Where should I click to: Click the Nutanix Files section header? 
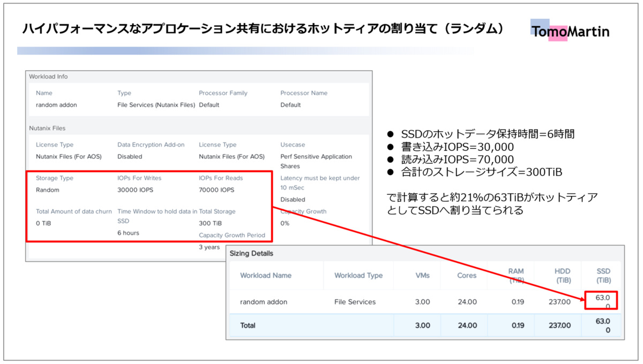pos(47,128)
